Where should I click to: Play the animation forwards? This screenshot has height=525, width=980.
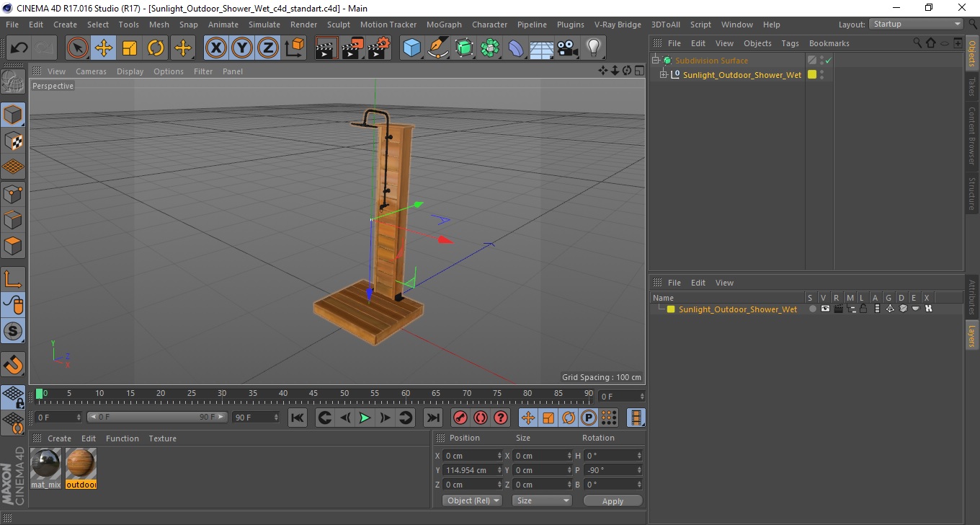point(365,418)
